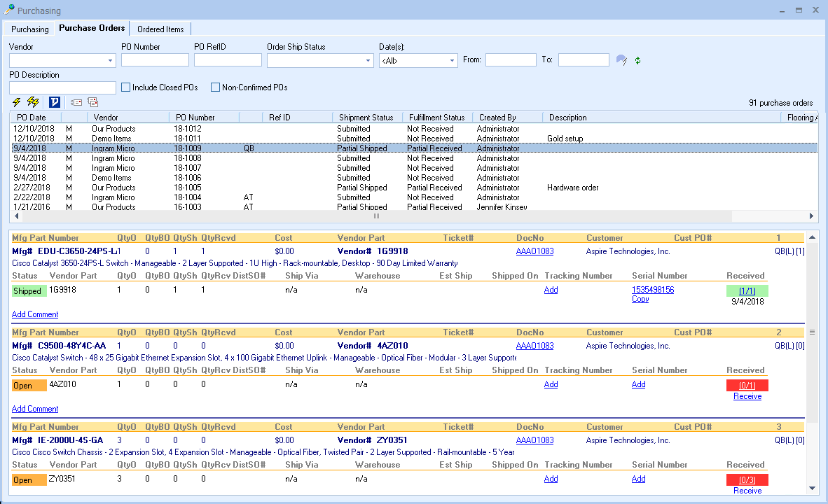This screenshot has width=828, height=504.
Task: Sort list by PO Date column header
Action: tap(32, 118)
